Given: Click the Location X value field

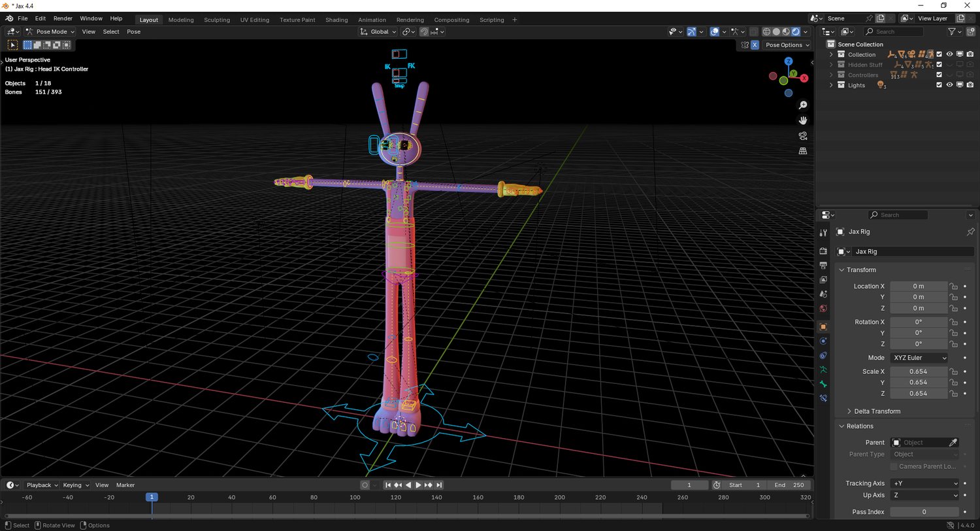Looking at the screenshot, I should pyautogui.click(x=919, y=286).
